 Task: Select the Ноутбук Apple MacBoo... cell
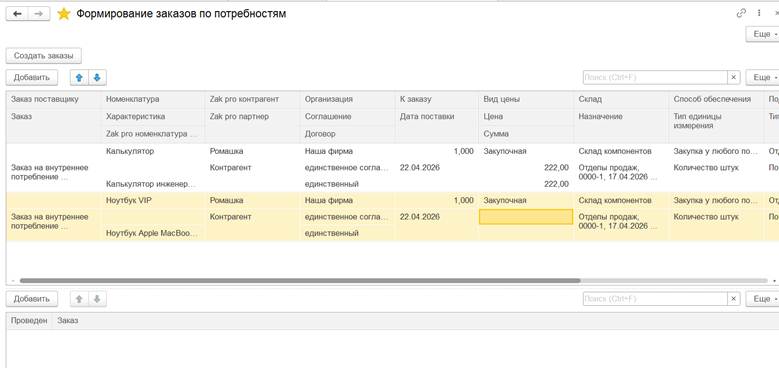click(152, 233)
